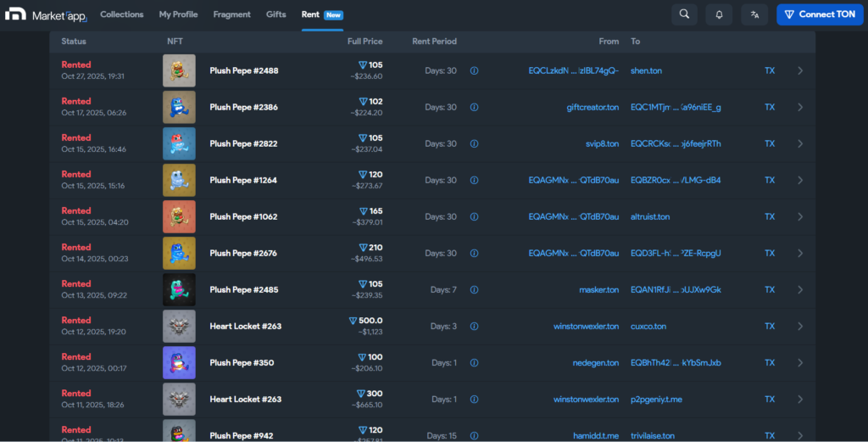868x442 pixels.
Task: Open the language translation icon
Action: point(754,14)
